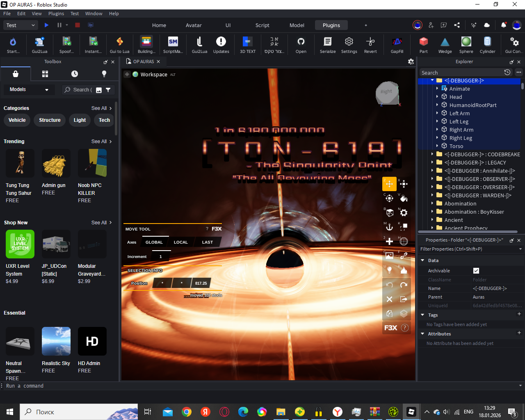Screen dimensions: 525x420
Task: Insert a Cylinder part from toolbar
Action: (x=487, y=45)
